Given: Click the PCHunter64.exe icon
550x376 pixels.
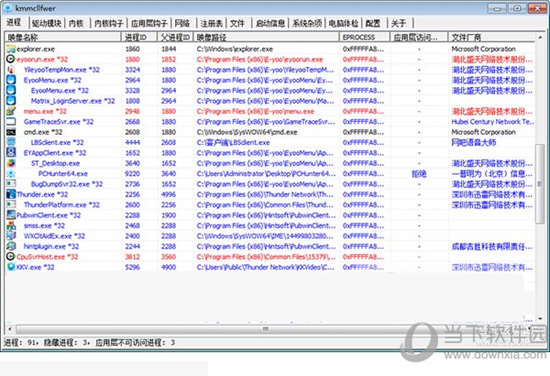Looking at the screenshot, I should [11, 174].
